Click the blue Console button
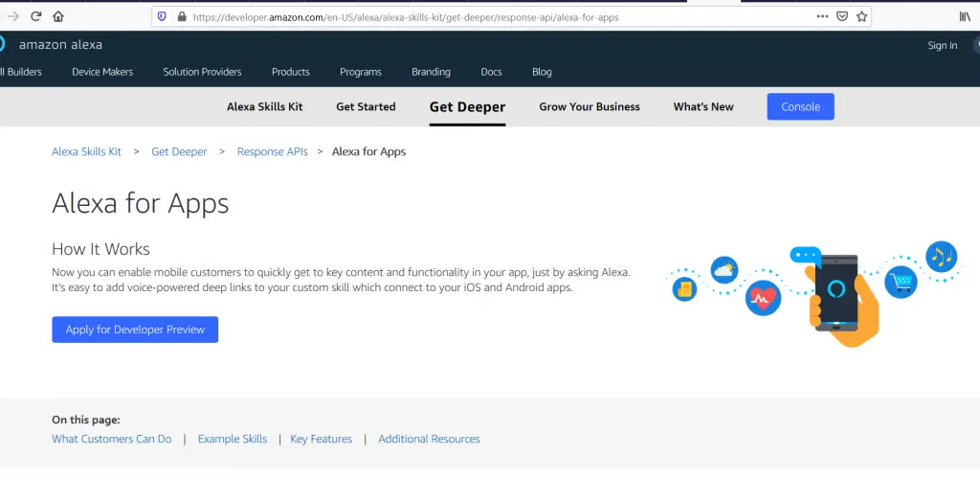The width and height of the screenshot is (980, 501). click(801, 107)
